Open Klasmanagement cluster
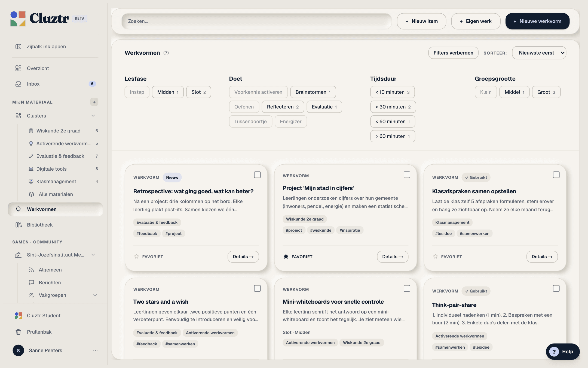The image size is (588, 368). pyautogui.click(x=63, y=182)
